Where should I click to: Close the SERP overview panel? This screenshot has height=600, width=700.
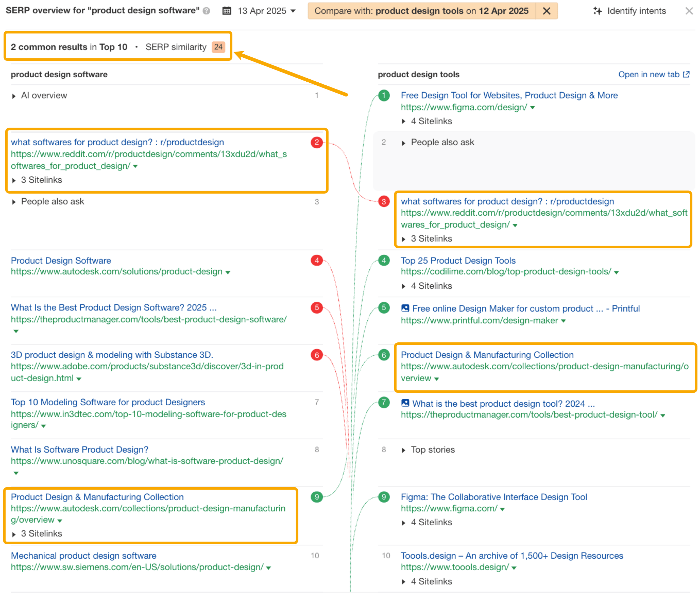click(x=690, y=11)
